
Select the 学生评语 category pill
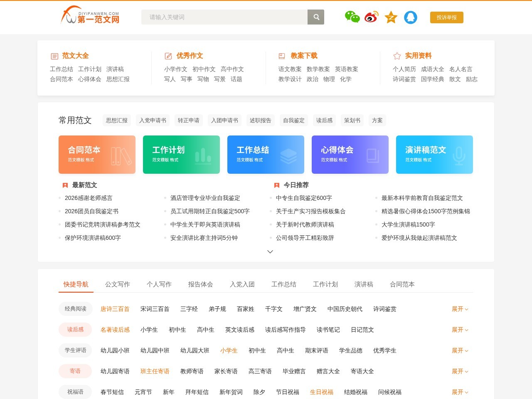[x=76, y=350]
